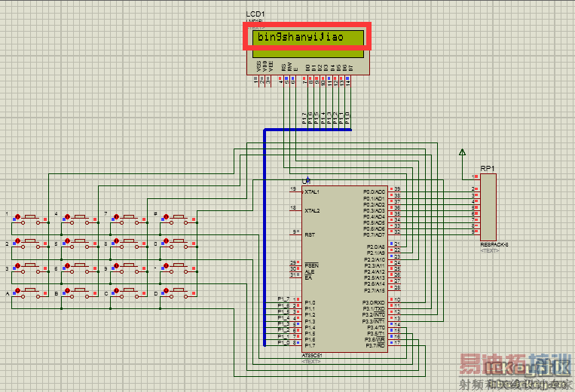
Task: Click the LCD screen showing bingshanyijiao
Action: (308, 44)
